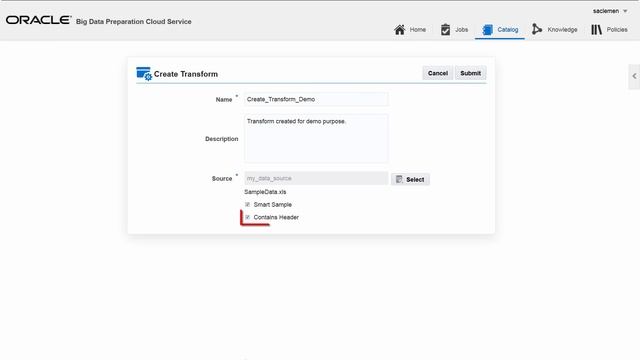This screenshot has width=640, height=360.
Task: Cancel the transform creation
Action: click(x=438, y=73)
